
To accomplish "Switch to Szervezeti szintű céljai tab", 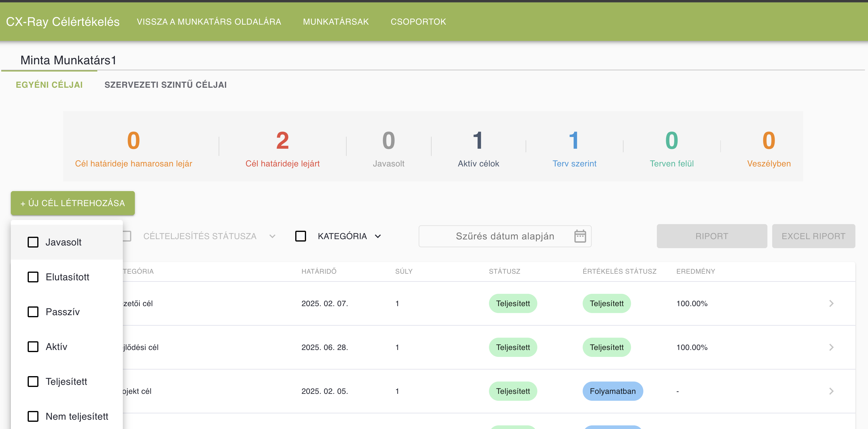I will [x=165, y=85].
